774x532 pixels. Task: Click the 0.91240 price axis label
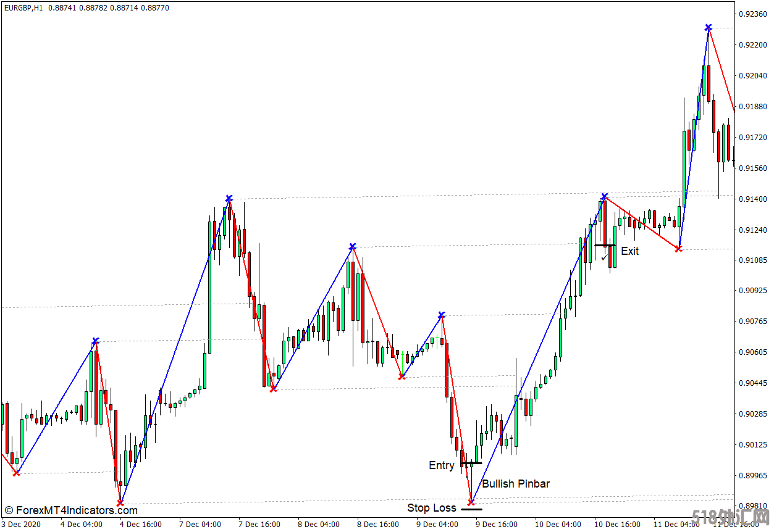coord(754,230)
